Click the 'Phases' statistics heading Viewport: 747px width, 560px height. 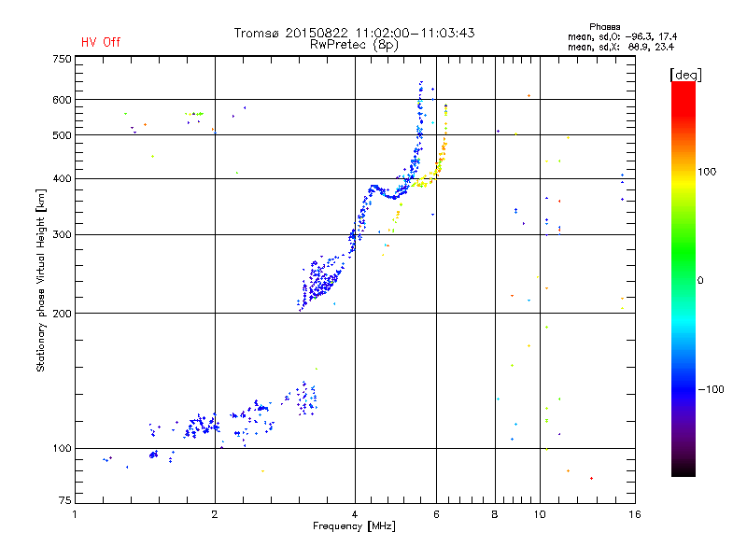click(x=604, y=27)
